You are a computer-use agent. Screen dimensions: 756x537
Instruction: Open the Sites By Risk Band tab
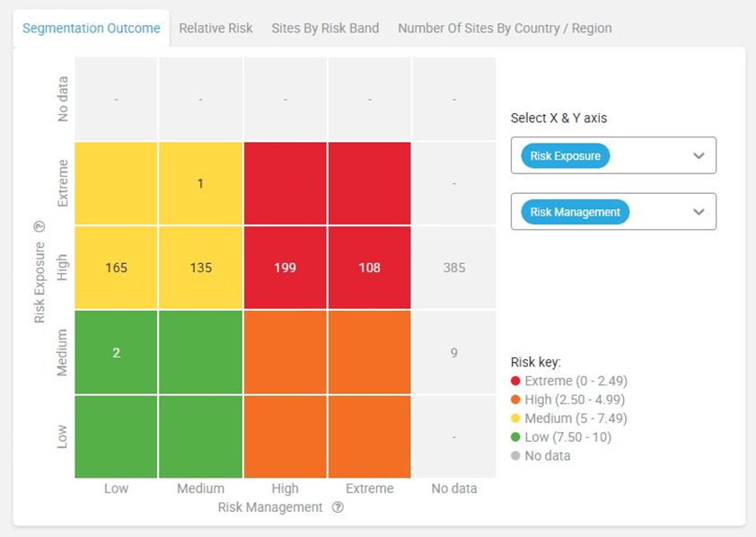coord(325,28)
